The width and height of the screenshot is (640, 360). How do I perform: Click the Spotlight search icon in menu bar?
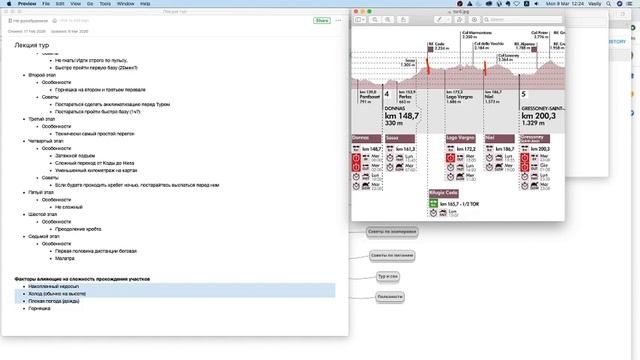[609, 4]
